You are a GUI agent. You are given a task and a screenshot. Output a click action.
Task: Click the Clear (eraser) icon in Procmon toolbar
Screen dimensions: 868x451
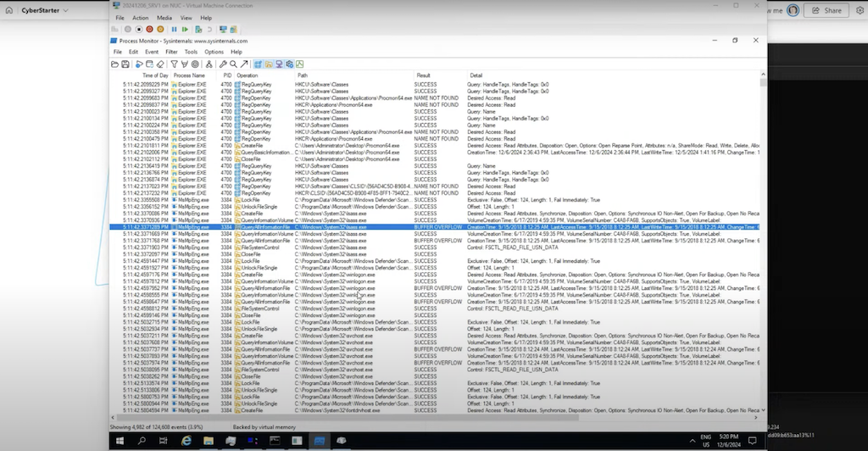[x=160, y=64]
